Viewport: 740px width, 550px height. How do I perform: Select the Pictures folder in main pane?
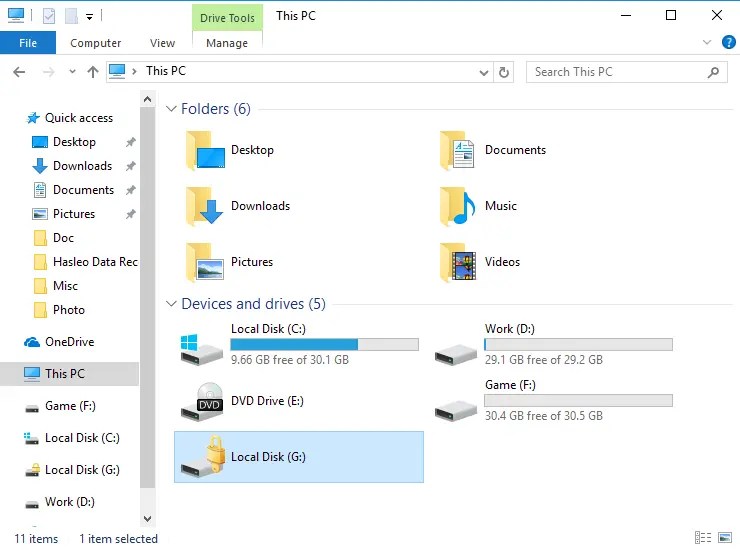(229, 262)
